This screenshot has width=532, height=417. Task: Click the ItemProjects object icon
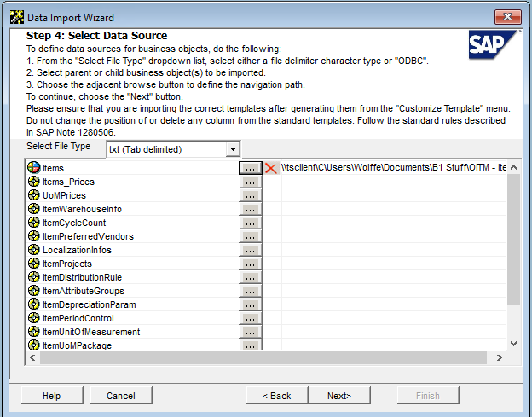(x=33, y=264)
